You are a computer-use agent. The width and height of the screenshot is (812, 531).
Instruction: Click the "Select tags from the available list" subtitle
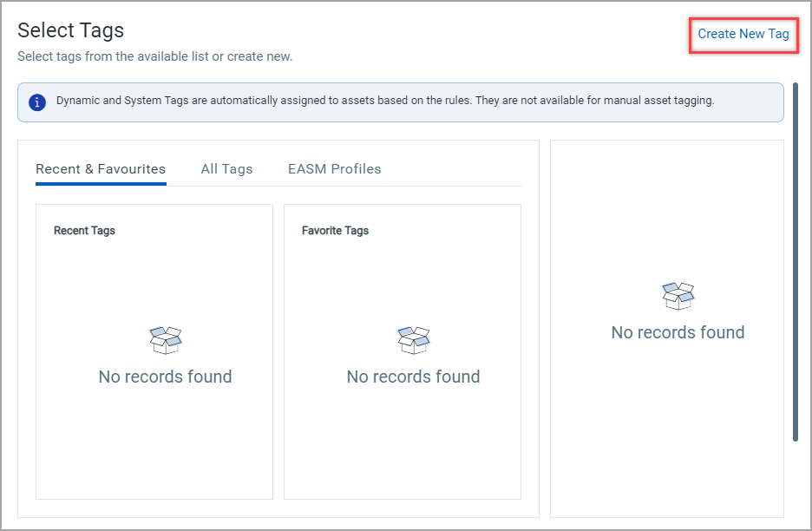click(155, 56)
